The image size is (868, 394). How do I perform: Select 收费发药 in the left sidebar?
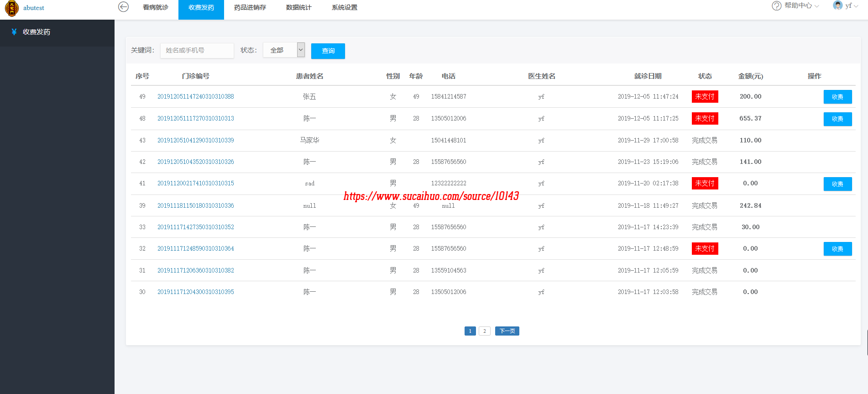click(x=37, y=32)
